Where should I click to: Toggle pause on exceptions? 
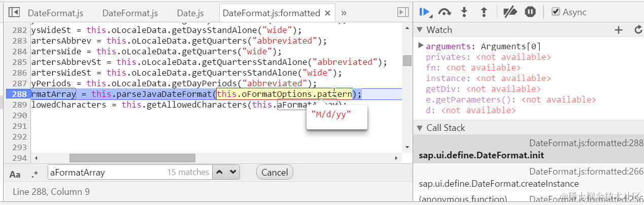(x=530, y=12)
